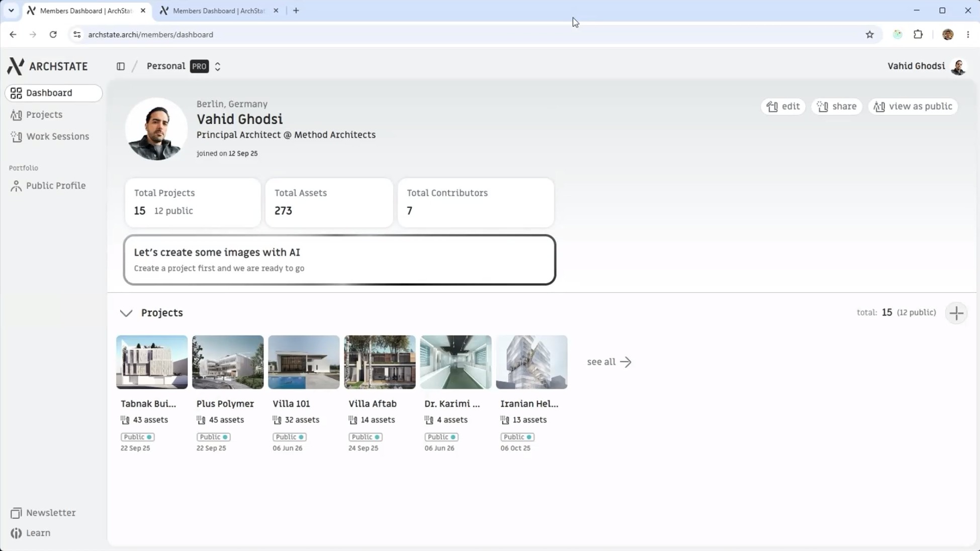This screenshot has height=551, width=980.
Task: Click the Total Projects stat card
Action: pos(193,202)
